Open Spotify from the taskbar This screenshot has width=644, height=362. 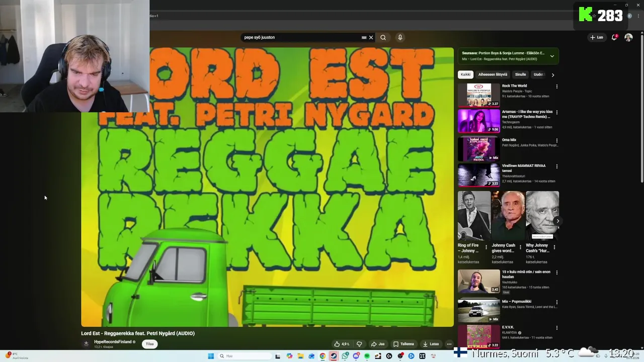(x=367, y=356)
